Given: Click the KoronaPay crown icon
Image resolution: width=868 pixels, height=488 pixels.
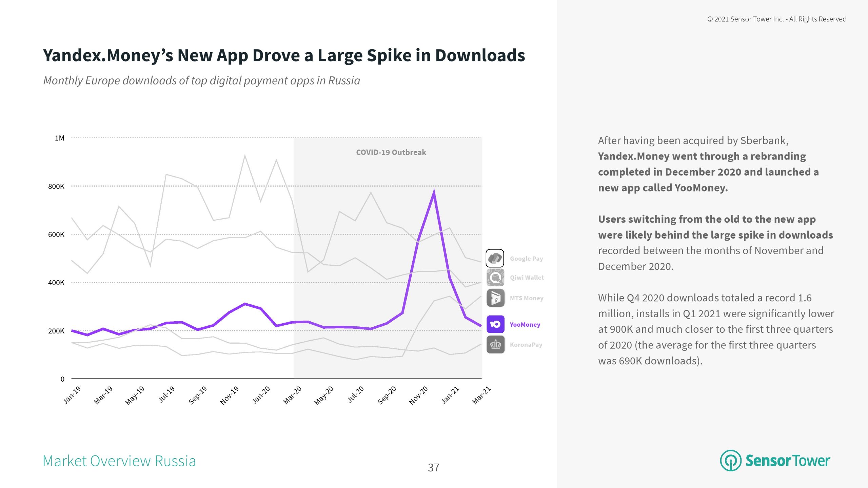Looking at the screenshot, I should [495, 345].
